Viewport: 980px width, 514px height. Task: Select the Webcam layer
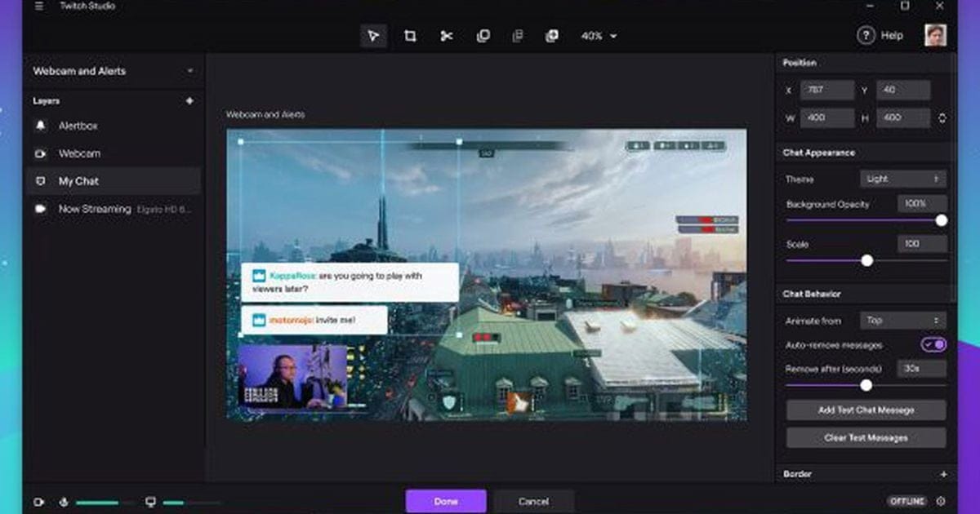114,153
